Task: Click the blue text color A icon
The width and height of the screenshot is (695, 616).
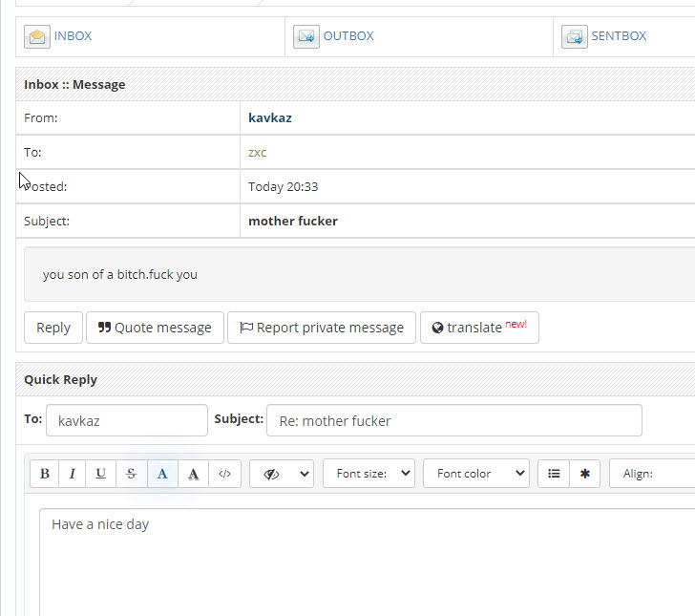Action: 162,474
